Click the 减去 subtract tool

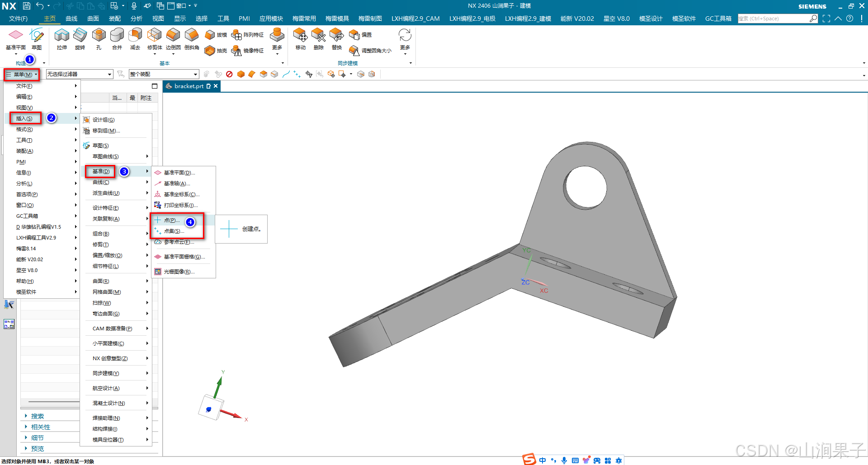[135, 38]
